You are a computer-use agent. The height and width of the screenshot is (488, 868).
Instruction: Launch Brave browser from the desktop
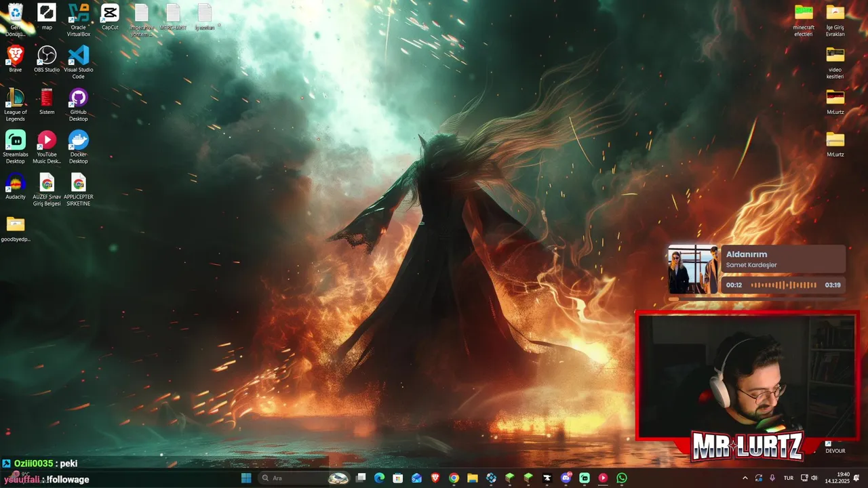tap(15, 59)
